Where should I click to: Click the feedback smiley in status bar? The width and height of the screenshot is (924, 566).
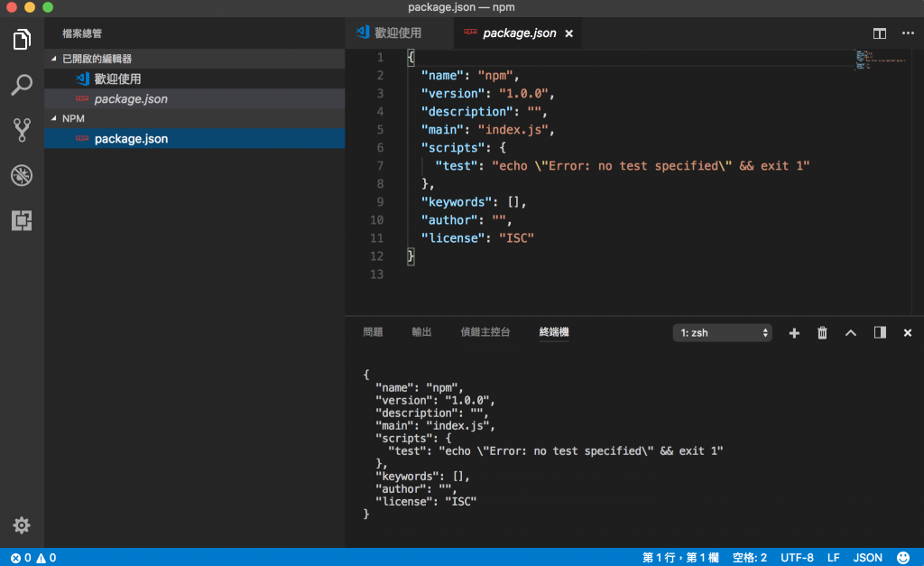[x=902, y=557]
